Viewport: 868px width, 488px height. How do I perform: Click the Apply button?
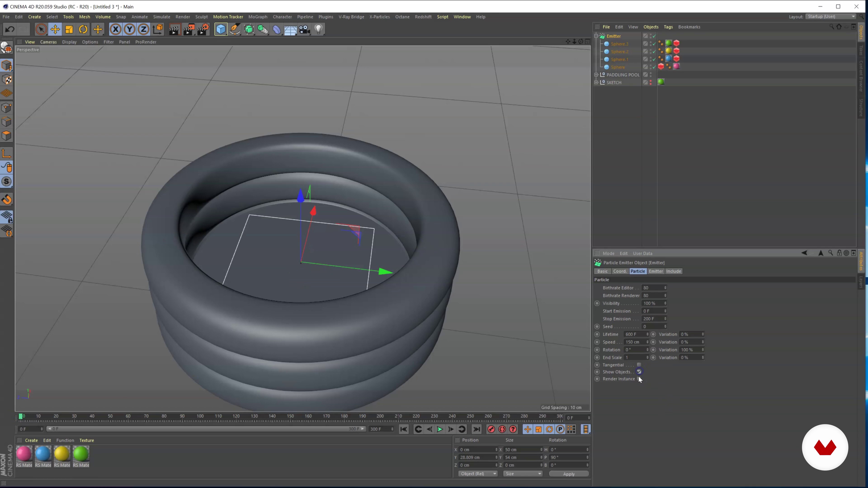tap(569, 474)
